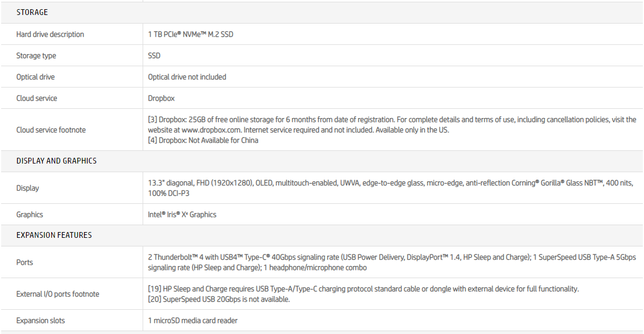This screenshot has width=644, height=334.
Task: Click the "1 microSD media card reader" value
Action: 193,321
